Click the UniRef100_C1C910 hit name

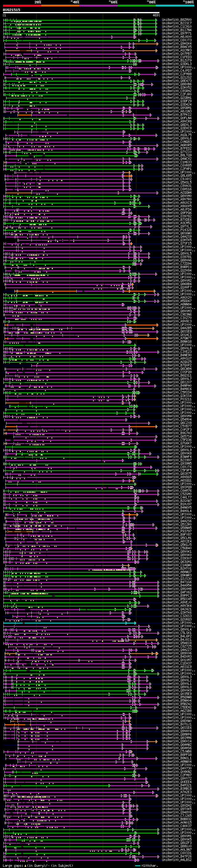point(176,26)
